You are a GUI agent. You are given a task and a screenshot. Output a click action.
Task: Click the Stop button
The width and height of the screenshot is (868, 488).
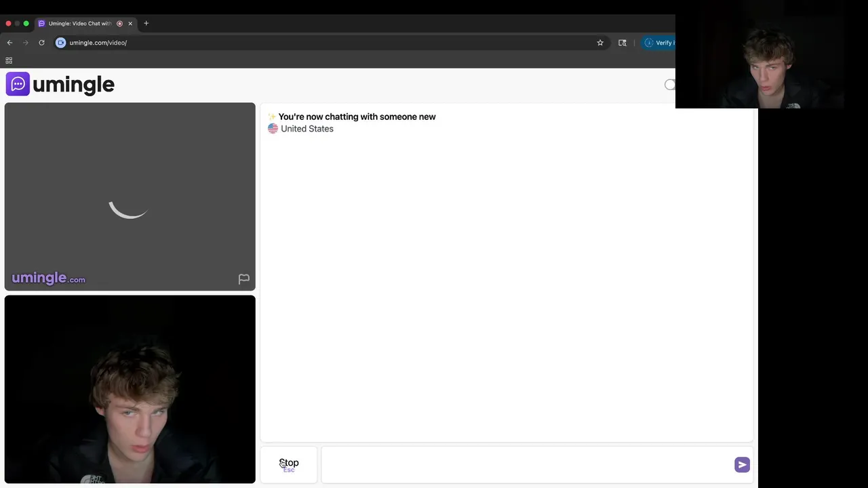point(289,464)
